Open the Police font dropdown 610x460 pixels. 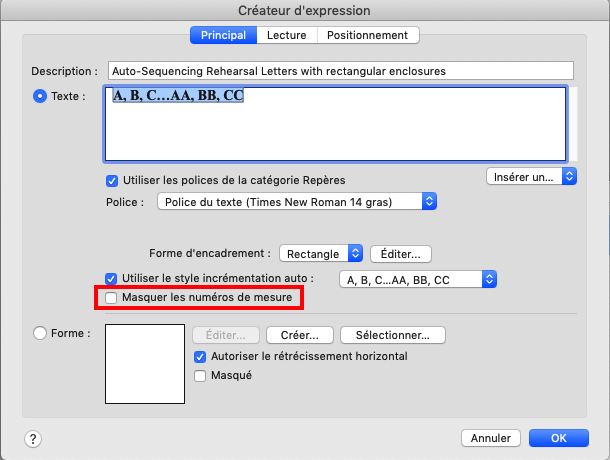(x=298, y=202)
